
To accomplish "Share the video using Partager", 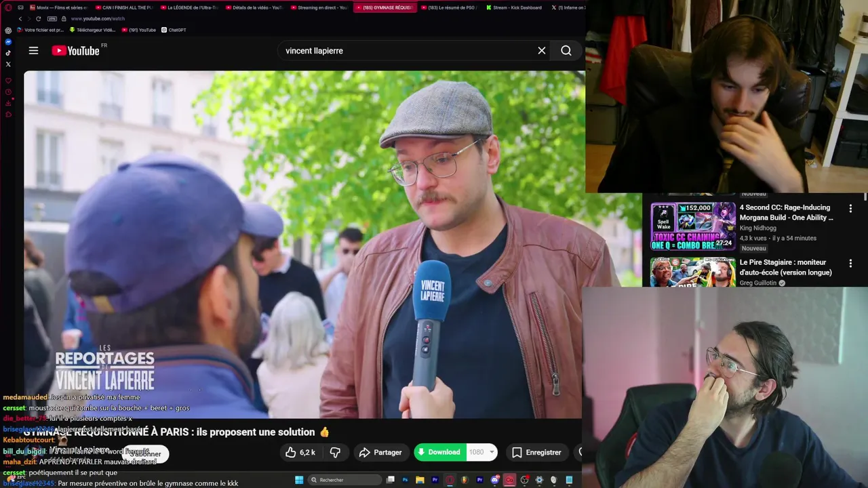I will [380, 452].
